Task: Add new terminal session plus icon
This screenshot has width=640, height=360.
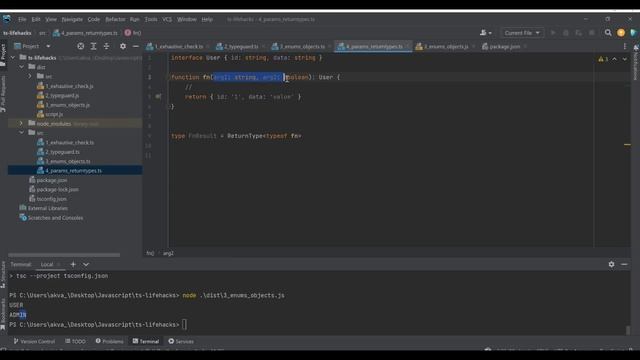Action: pos(73,264)
